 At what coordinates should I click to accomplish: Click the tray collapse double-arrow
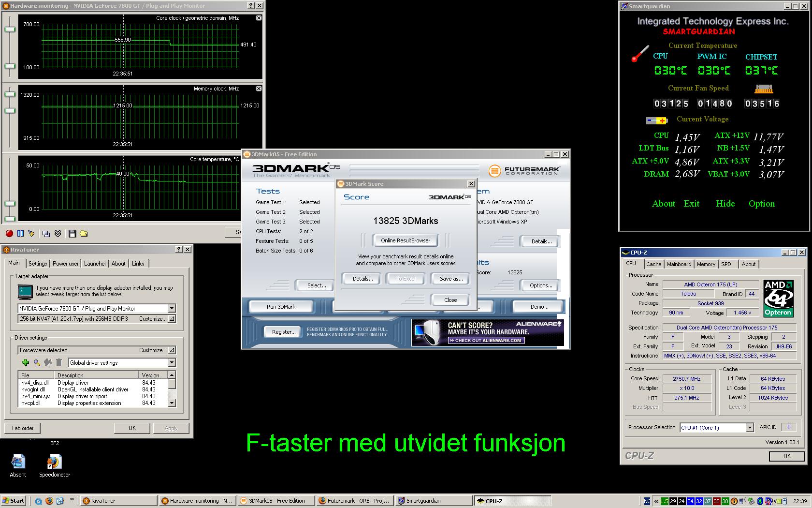[x=656, y=501]
